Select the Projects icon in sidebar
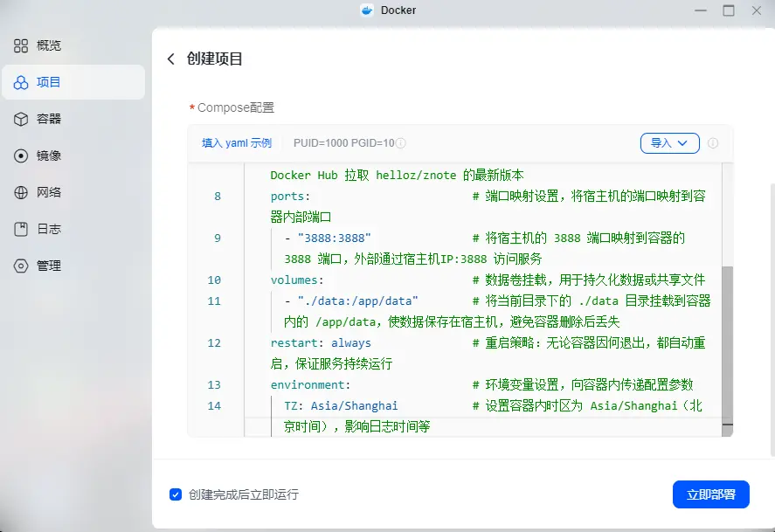This screenshot has width=775, height=532. point(21,82)
